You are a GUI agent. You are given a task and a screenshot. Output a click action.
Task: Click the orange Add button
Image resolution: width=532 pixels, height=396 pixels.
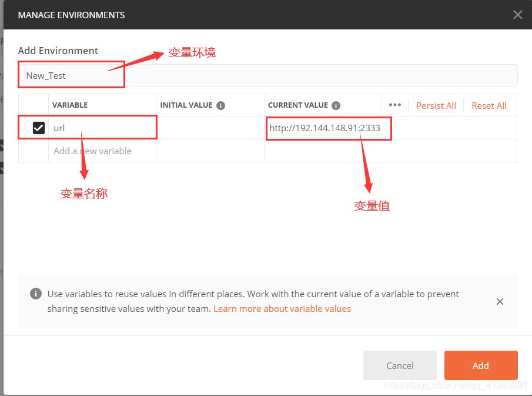[481, 365]
